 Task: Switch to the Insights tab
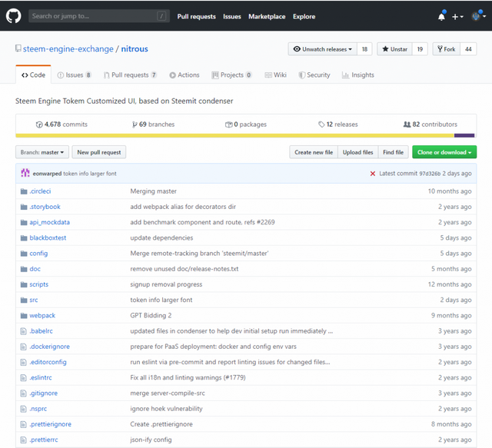358,75
